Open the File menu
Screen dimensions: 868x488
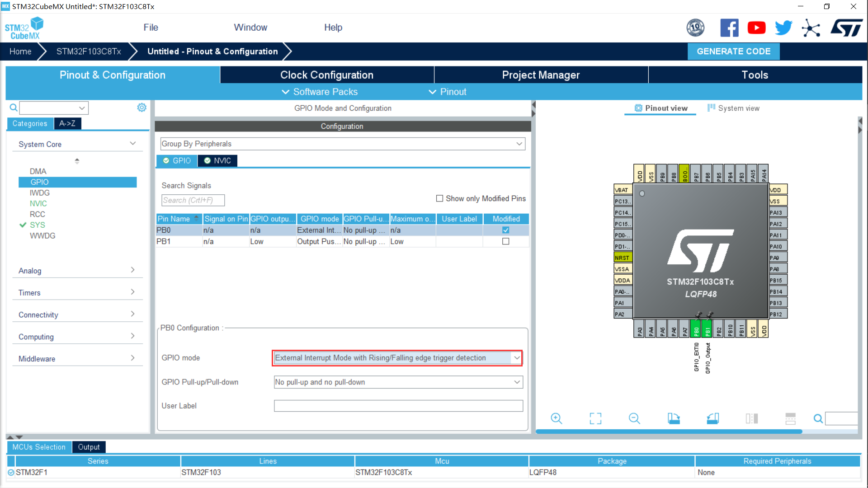(151, 28)
